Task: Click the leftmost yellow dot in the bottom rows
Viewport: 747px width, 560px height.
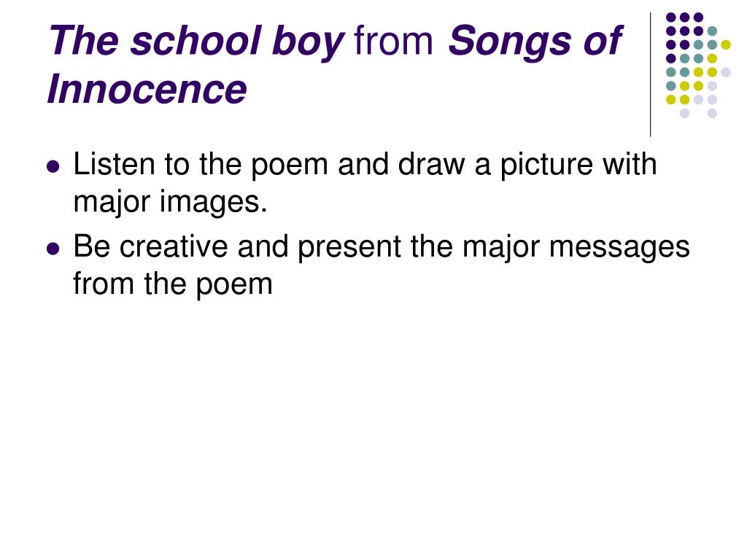Action: pos(671,99)
